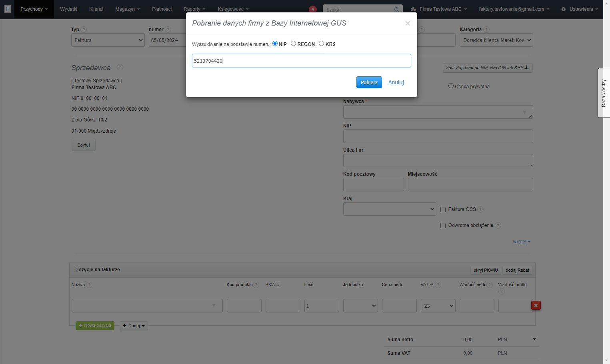Viewport: 610px width, 364px height.
Task: Open the Nabywca combo box
Action: coord(438,112)
